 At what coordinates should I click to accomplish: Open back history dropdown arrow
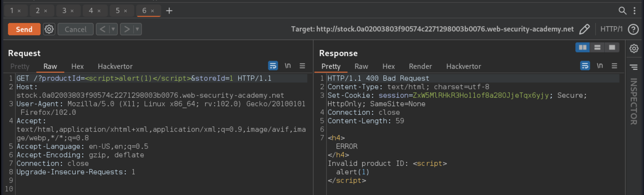pos(113,29)
